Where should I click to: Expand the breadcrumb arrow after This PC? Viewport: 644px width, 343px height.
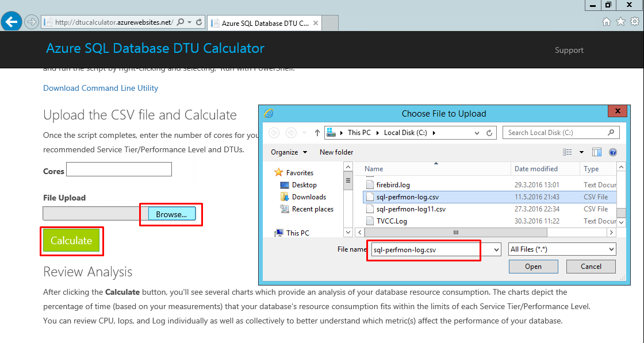click(378, 133)
